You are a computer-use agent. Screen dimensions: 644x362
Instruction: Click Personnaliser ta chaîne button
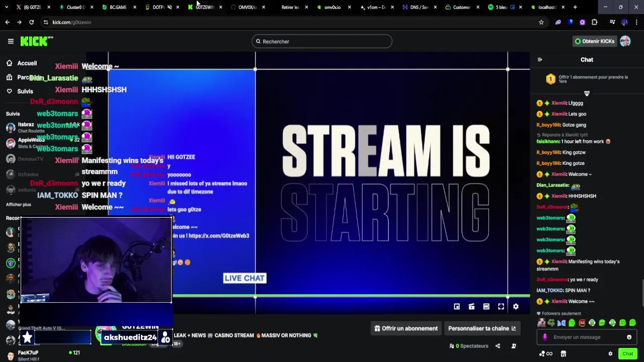(482, 328)
